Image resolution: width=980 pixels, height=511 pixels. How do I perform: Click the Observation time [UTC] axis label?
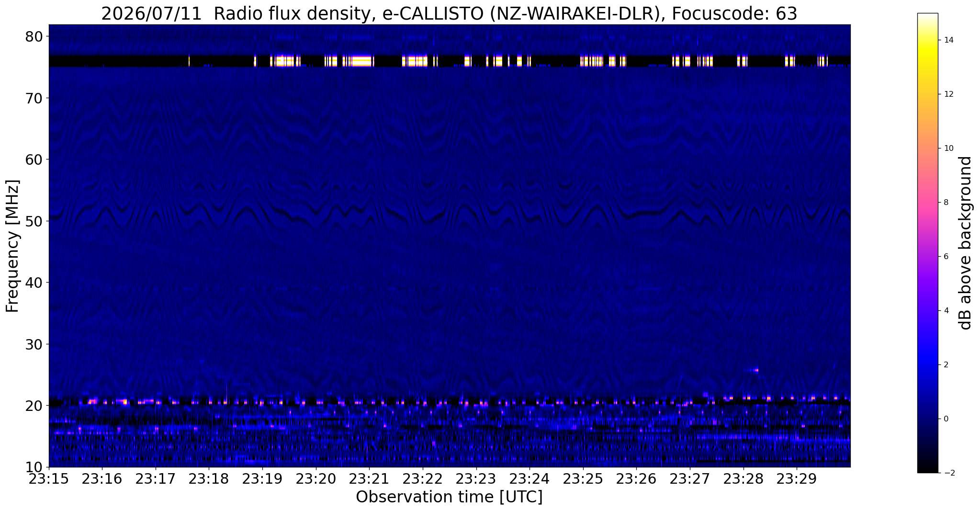tap(449, 497)
